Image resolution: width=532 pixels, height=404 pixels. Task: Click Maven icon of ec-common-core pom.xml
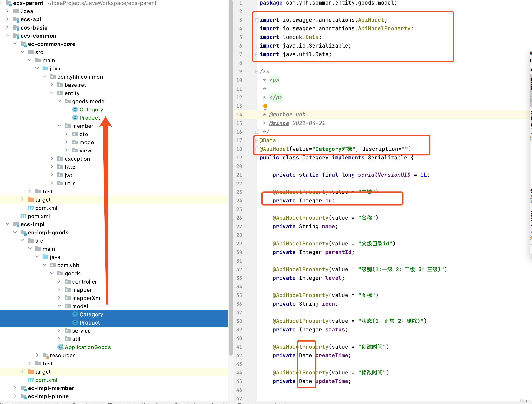tap(31, 208)
